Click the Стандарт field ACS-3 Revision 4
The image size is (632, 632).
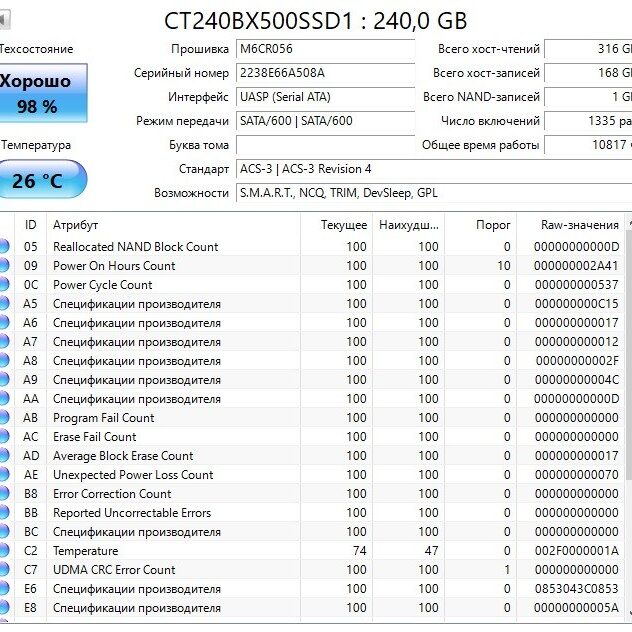pyautogui.click(x=434, y=169)
